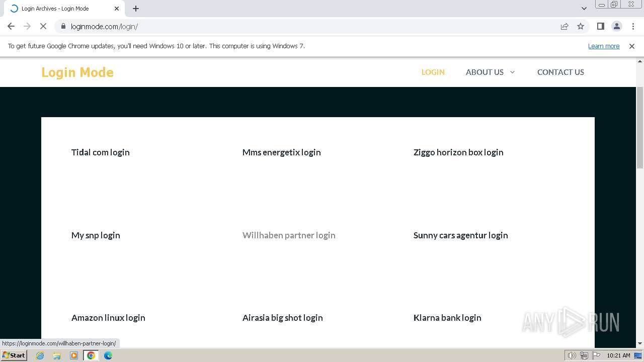Share this page from address bar
The width and height of the screenshot is (644, 362).
565,26
